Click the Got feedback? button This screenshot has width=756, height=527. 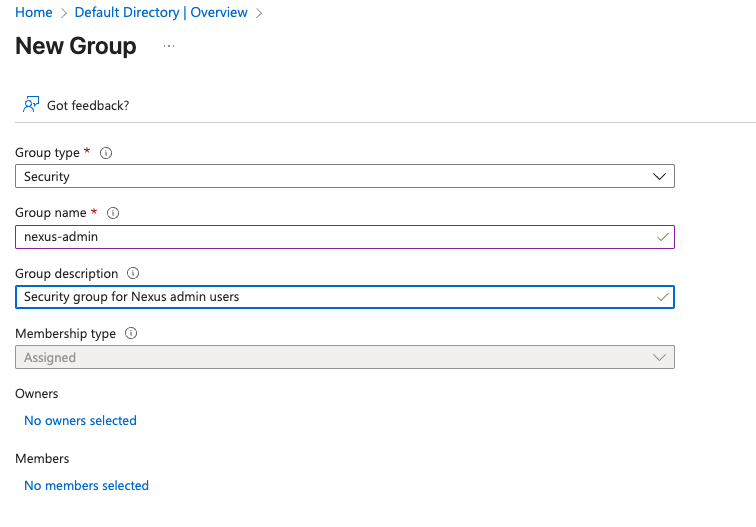click(x=76, y=105)
